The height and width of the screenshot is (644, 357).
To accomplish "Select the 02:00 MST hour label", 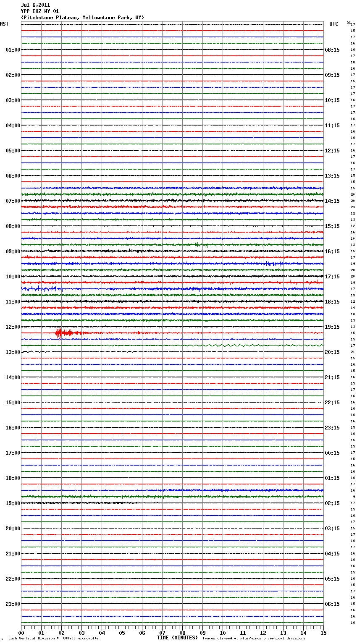I will pyautogui.click(x=13, y=75).
